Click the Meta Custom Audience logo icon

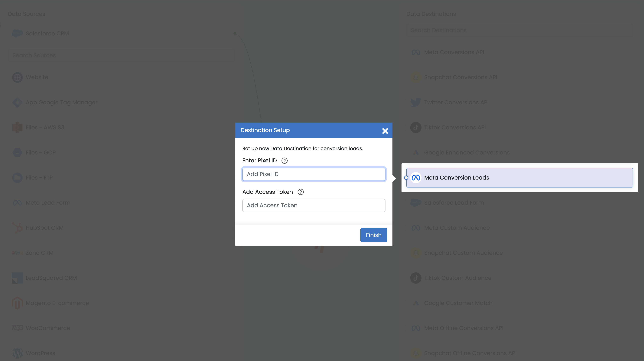[x=416, y=228]
